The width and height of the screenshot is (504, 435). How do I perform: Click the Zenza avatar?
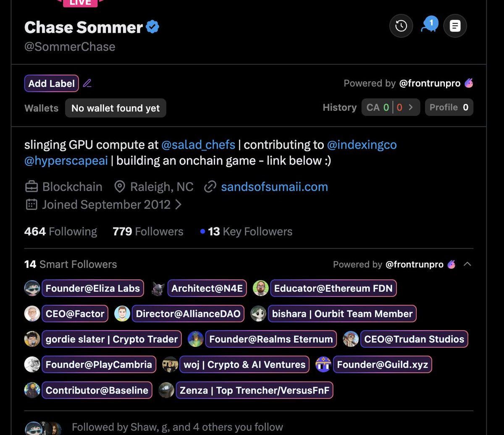(166, 390)
